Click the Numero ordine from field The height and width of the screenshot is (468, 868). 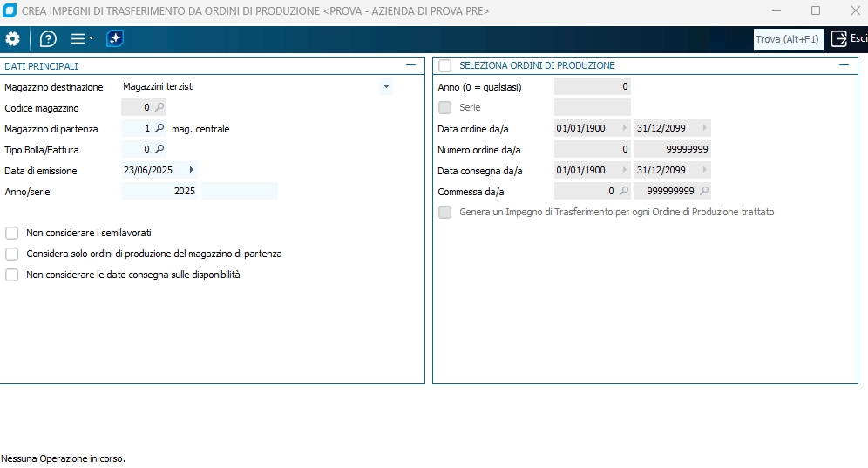point(593,149)
